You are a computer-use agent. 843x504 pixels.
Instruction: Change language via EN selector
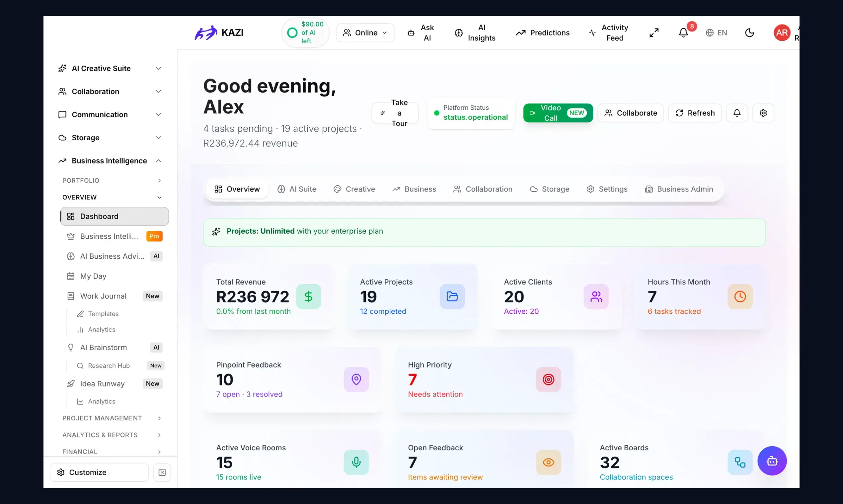(716, 32)
